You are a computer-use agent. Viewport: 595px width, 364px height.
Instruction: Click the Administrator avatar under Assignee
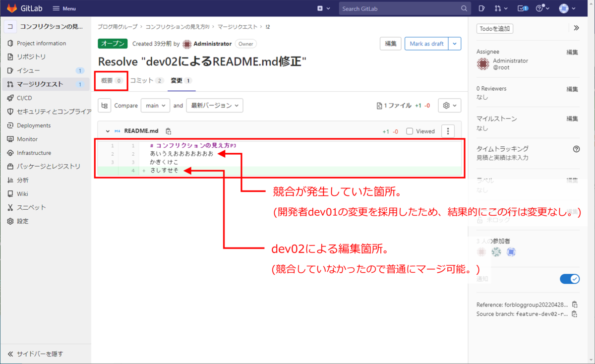(x=483, y=64)
